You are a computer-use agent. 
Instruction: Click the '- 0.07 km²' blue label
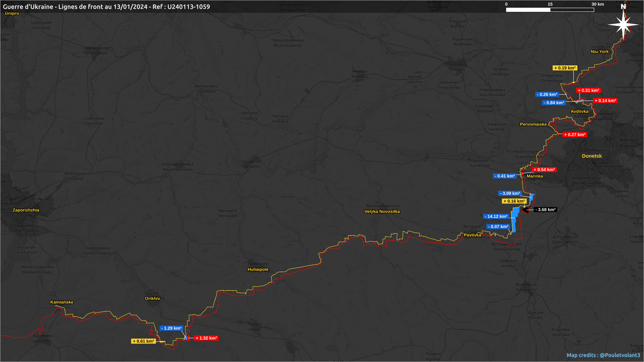click(x=498, y=227)
